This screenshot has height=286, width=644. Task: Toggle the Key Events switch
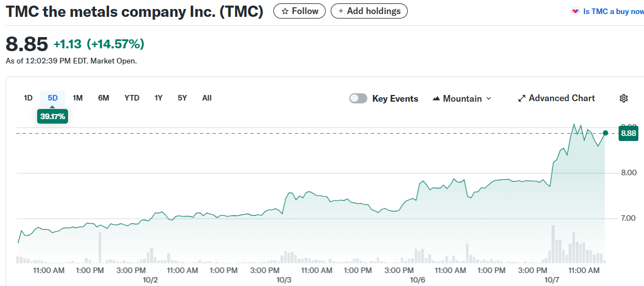tap(358, 98)
